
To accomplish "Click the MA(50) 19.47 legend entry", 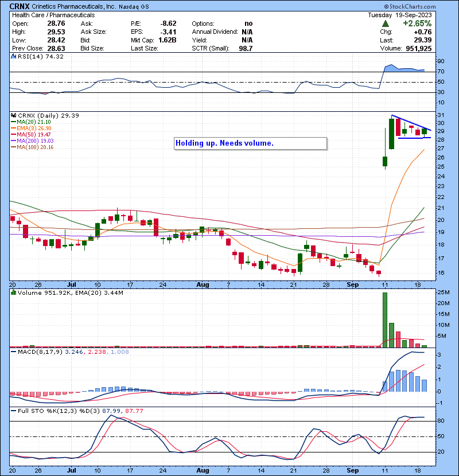I will 30,135.
